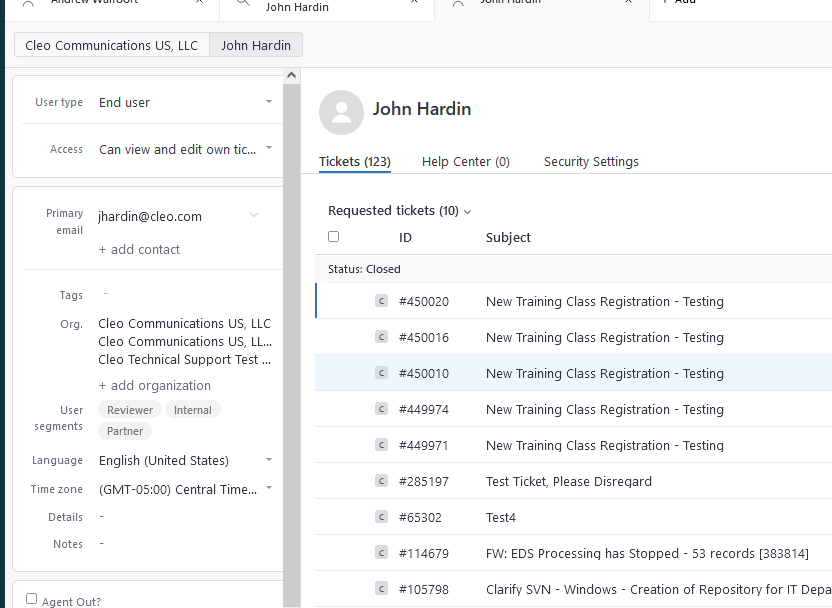The height and width of the screenshot is (608, 832).
Task: Switch to the Tickets (123) tab
Action: (354, 162)
